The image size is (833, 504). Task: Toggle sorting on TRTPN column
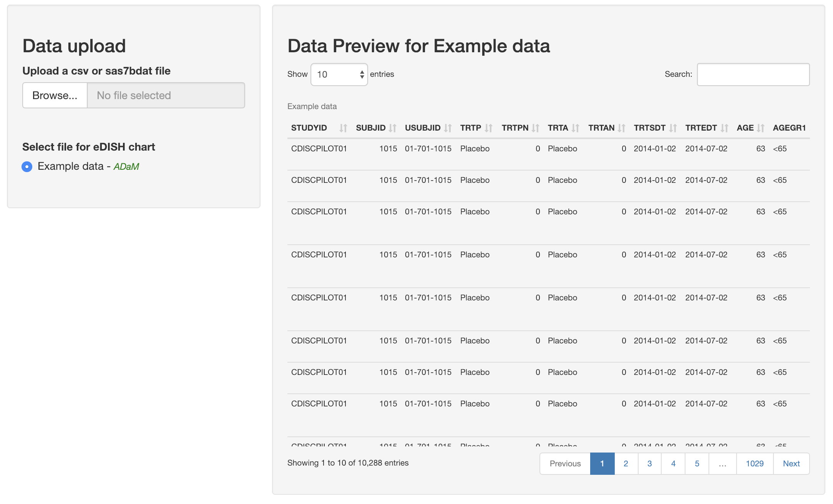536,128
